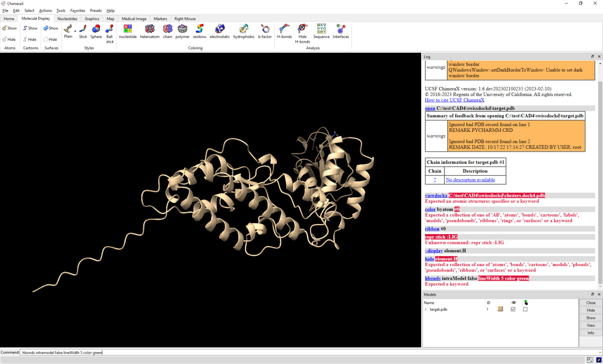Follow the How to cite UCSF ChimeraX link

tap(454, 100)
